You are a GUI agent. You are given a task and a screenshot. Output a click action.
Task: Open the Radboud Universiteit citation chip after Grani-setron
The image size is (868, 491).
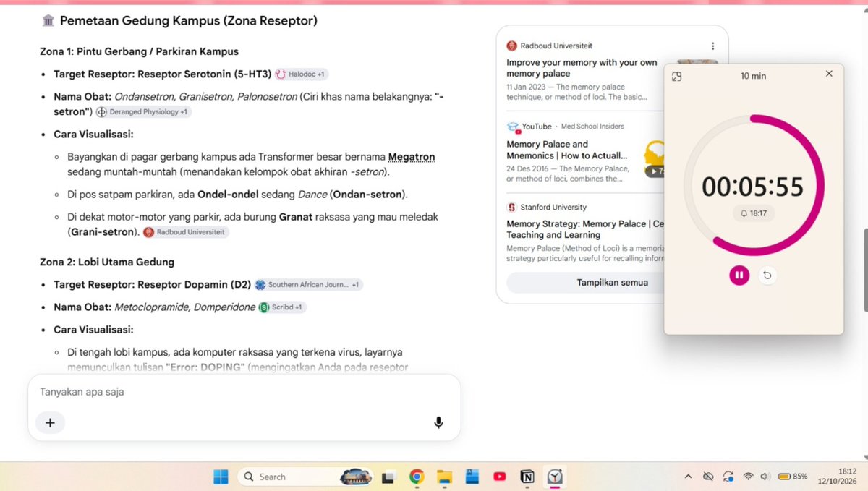(x=186, y=232)
